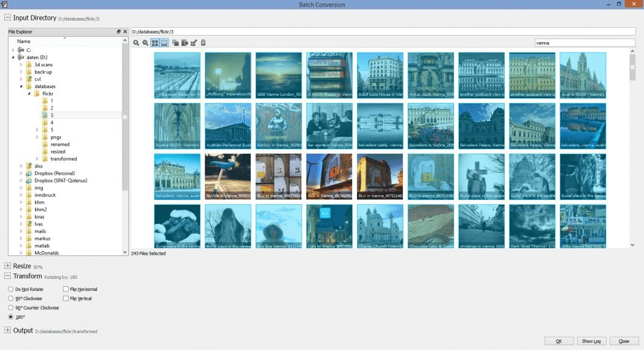Click the zoom out magnifier icon
This screenshot has width=644, height=350.
coord(145,43)
